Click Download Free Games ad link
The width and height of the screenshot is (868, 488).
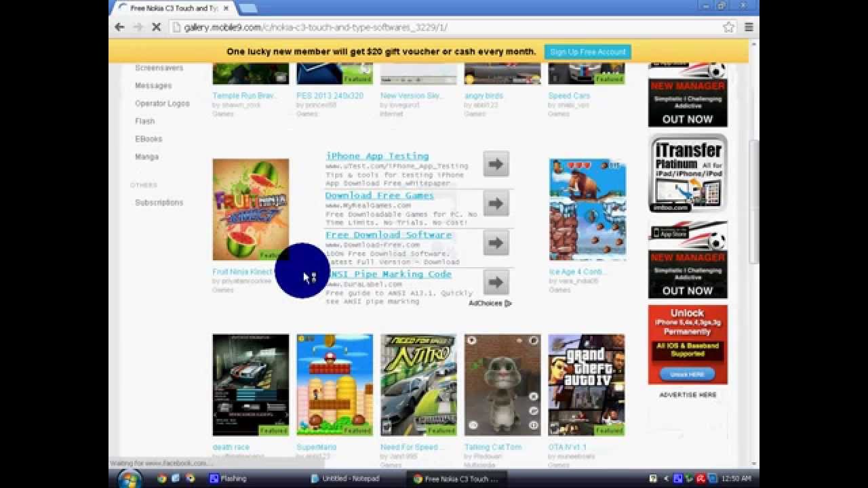point(379,195)
